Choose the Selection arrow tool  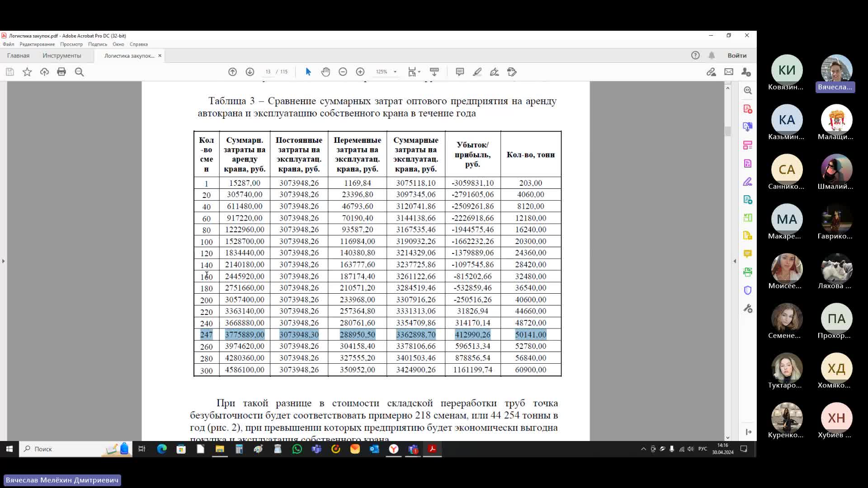tap(308, 72)
